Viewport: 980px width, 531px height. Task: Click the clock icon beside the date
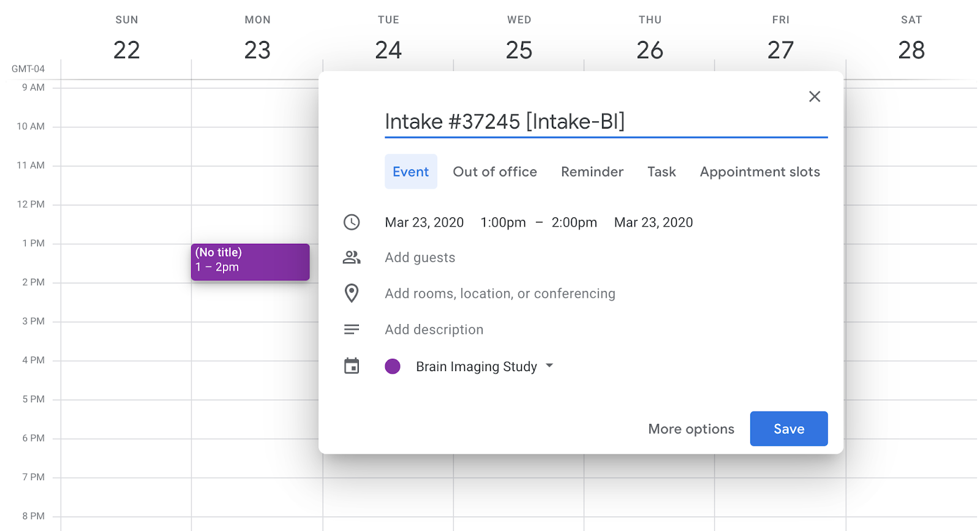click(352, 222)
